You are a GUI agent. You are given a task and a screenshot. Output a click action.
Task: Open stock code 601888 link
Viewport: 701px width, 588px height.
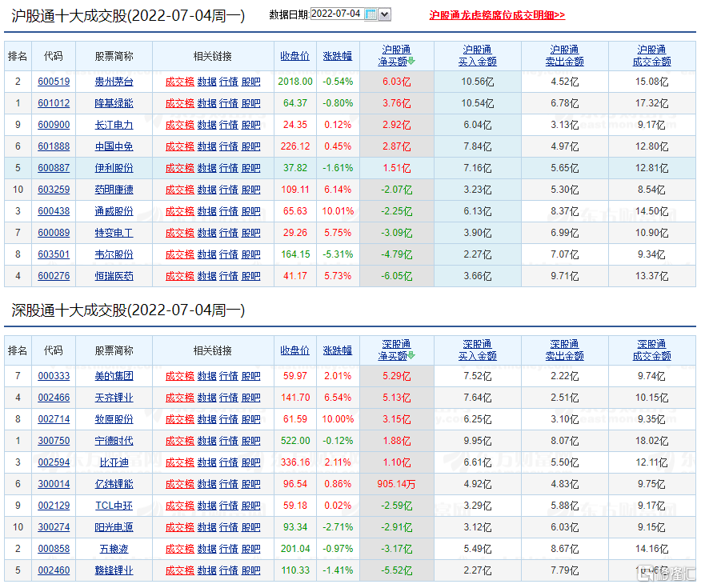tap(54, 146)
